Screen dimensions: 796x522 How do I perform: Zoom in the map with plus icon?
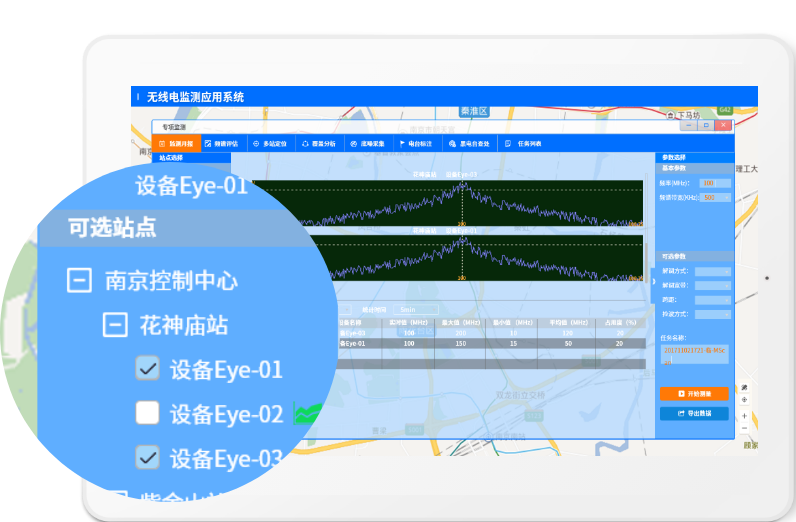(744, 417)
